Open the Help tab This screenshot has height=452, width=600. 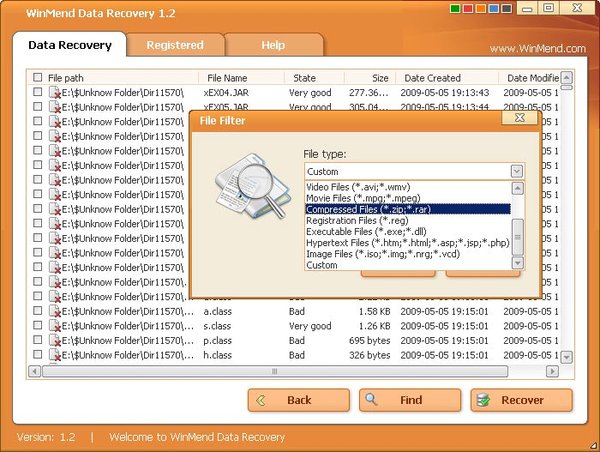[x=273, y=45]
